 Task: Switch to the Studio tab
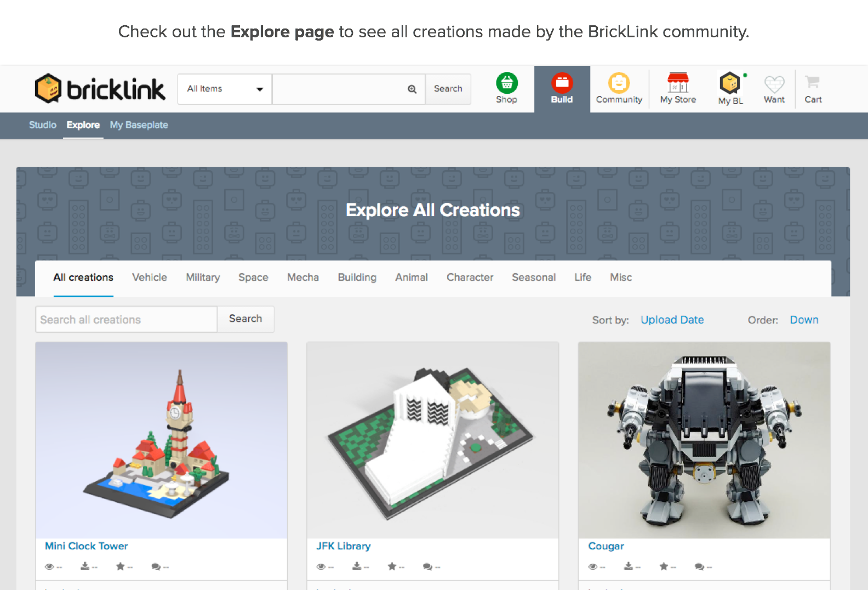43,125
